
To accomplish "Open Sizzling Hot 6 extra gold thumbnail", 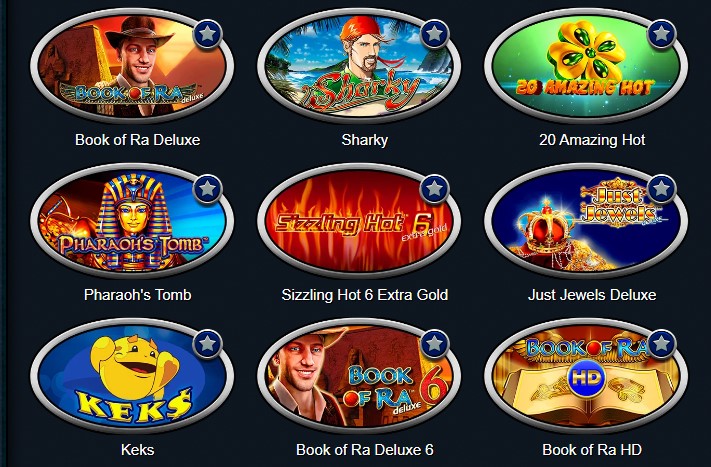I will coord(359,221).
